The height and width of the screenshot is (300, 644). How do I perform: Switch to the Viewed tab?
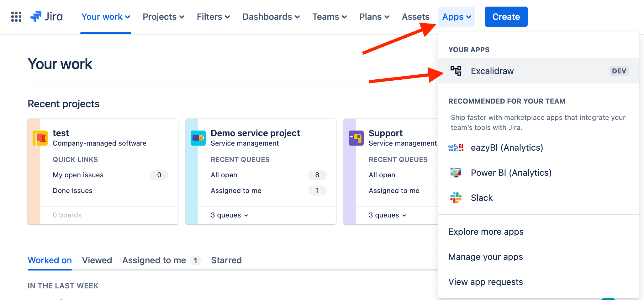tap(97, 260)
